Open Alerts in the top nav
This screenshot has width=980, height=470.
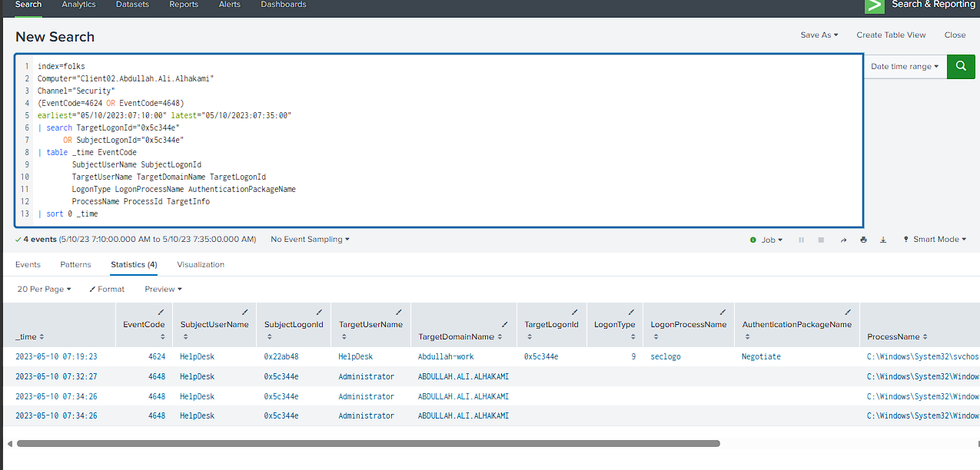click(229, 5)
